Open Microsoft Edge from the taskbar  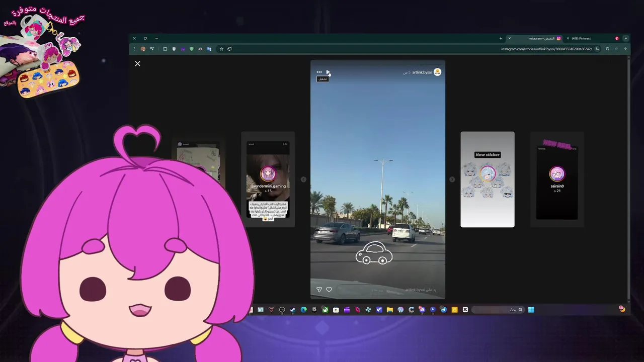click(x=303, y=310)
